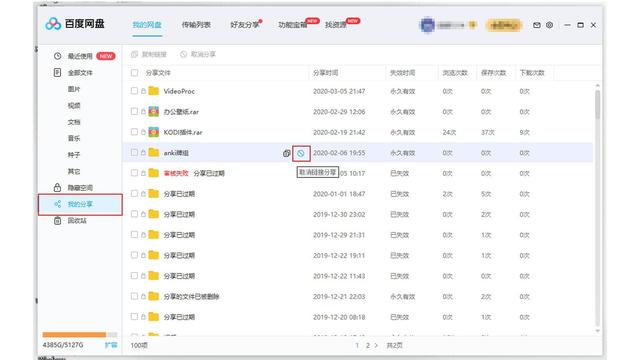Screen dimensions: 640x360
Task: Click the KODI插件.rar archive icon
Action: (x=153, y=132)
